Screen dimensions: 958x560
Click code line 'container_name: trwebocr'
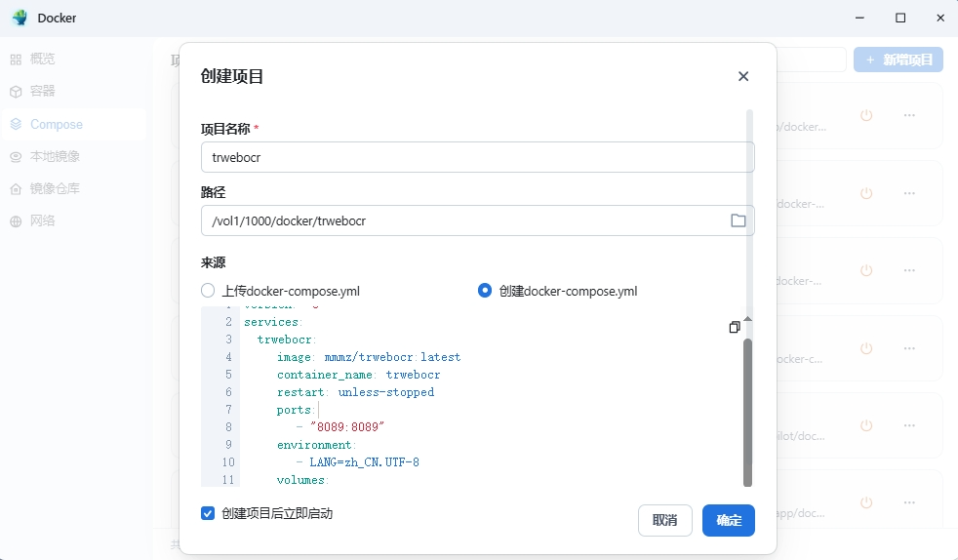358,375
